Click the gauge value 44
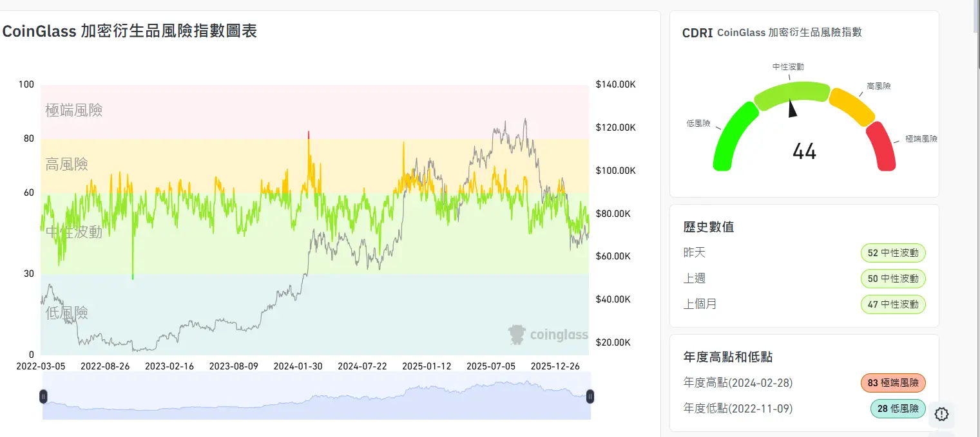Image resolution: width=980 pixels, height=437 pixels. 804,152
